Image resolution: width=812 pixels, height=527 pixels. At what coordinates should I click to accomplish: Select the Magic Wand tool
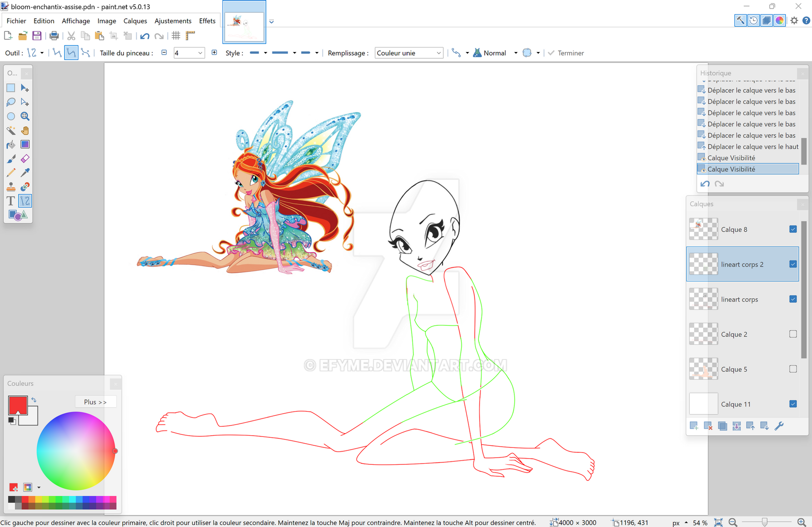point(11,130)
